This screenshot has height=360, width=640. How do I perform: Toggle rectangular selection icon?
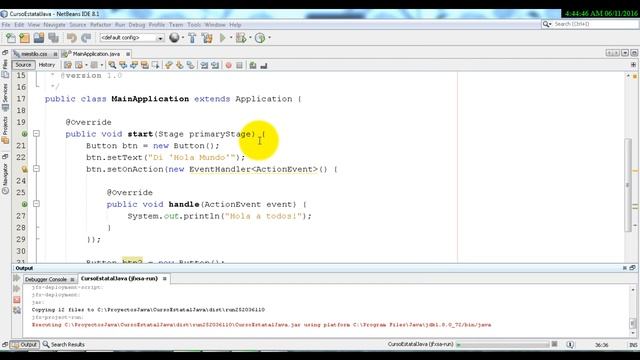(x=156, y=65)
